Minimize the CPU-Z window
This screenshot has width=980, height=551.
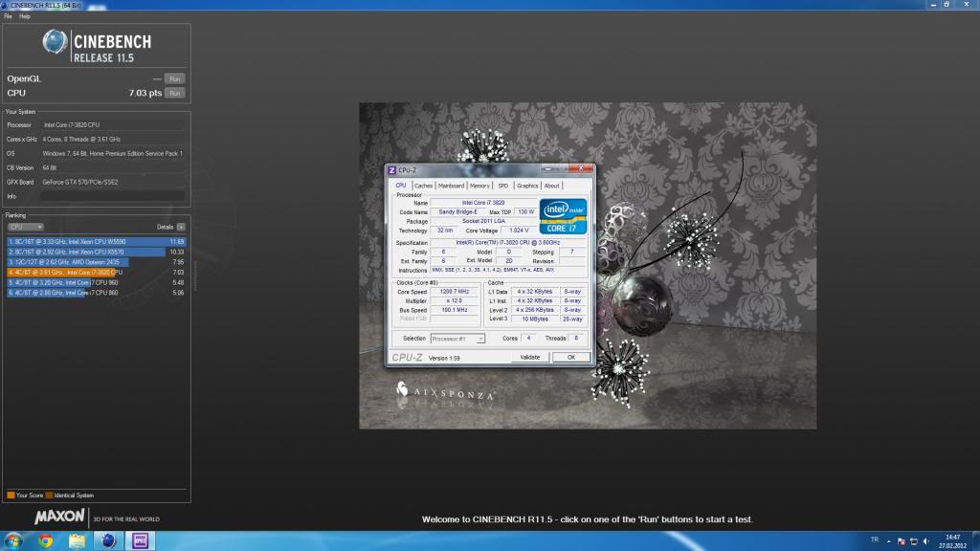point(548,168)
